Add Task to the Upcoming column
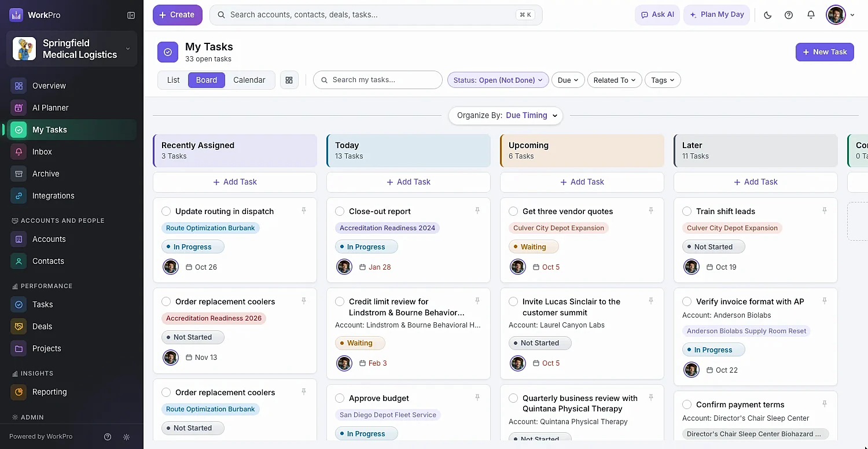Screen dimensions: 868x449 point(582,182)
